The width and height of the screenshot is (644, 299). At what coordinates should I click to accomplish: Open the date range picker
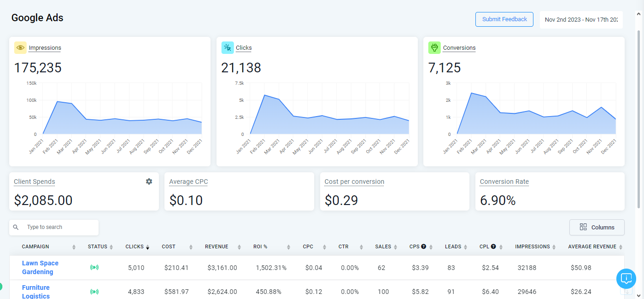pyautogui.click(x=581, y=20)
